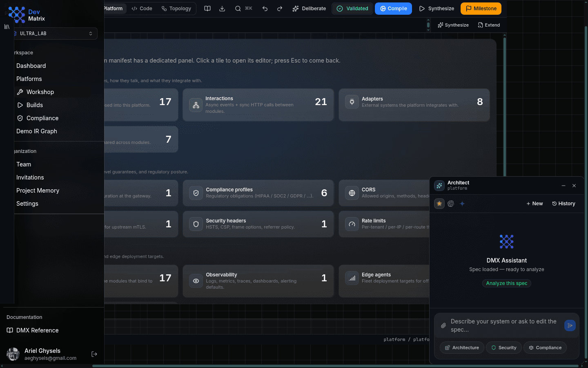Open Workshop in sidebar
Image resolution: width=588 pixels, height=368 pixels.
(40, 92)
